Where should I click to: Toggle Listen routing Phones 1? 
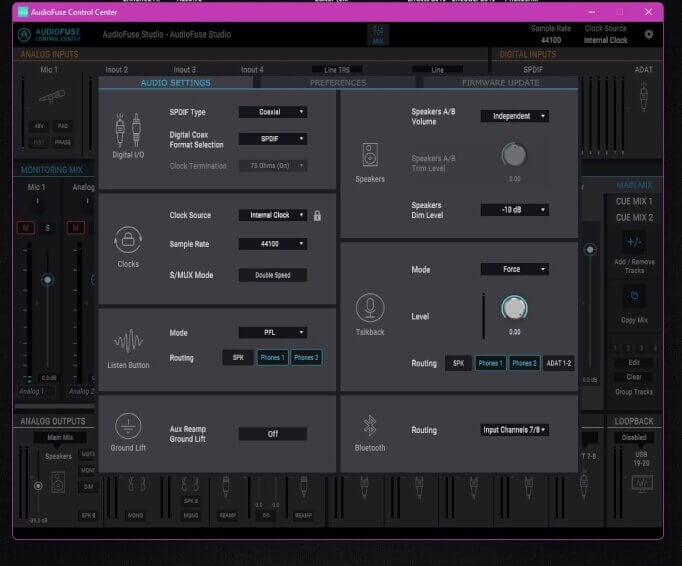click(x=272, y=358)
